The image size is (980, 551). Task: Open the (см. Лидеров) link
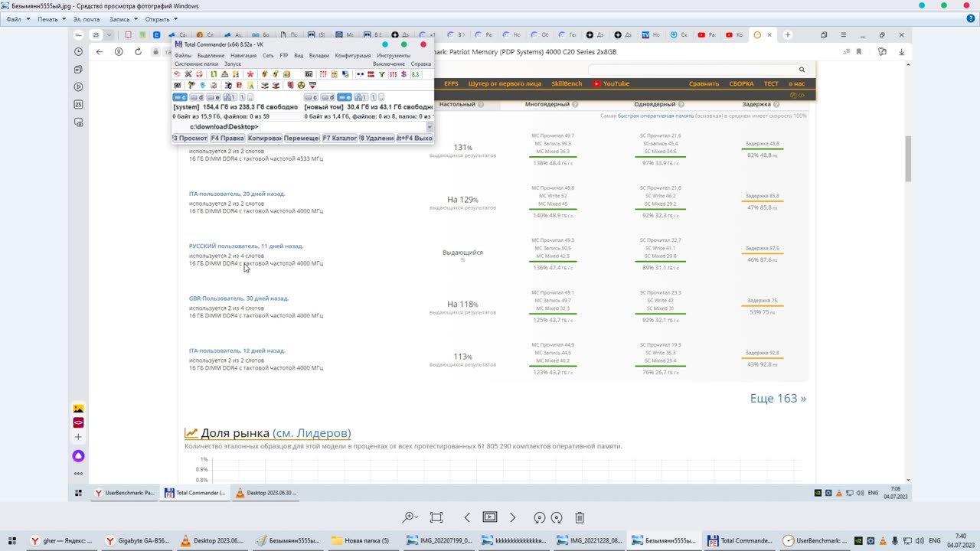tap(312, 433)
